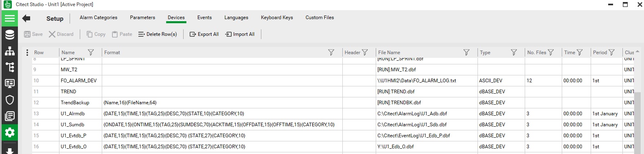The height and width of the screenshot is (154, 644).
Task: Open the network topology sidebar icon
Action: coord(10,51)
